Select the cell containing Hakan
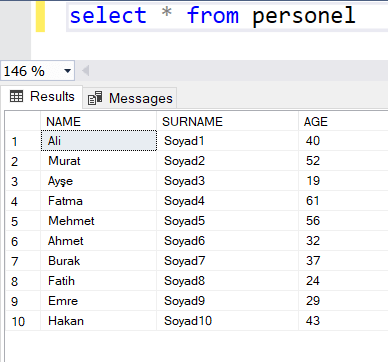388x362 pixels. point(99,321)
